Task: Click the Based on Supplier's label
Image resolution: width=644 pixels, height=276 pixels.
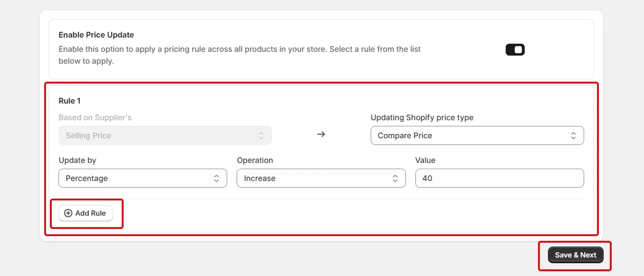Action: point(95,117)
